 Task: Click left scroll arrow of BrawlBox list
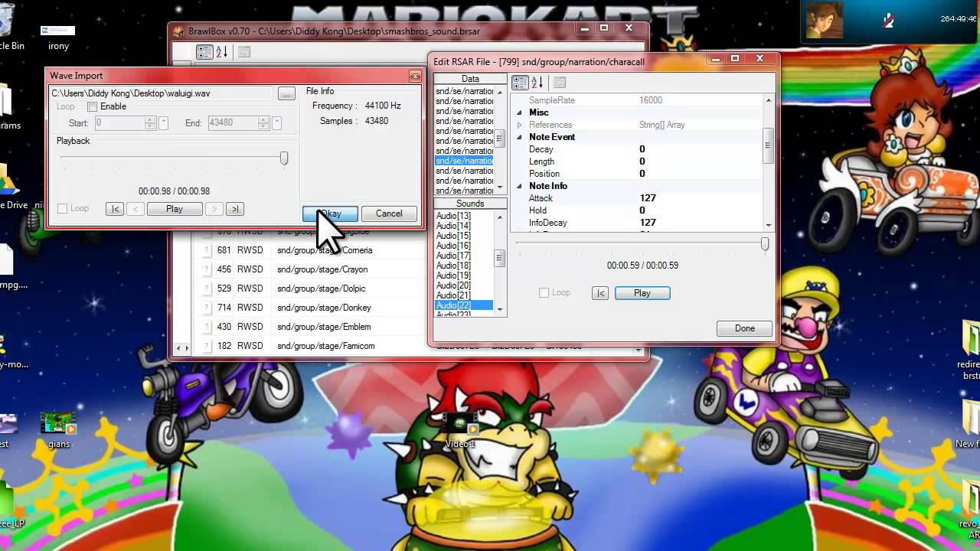(178, 349)
